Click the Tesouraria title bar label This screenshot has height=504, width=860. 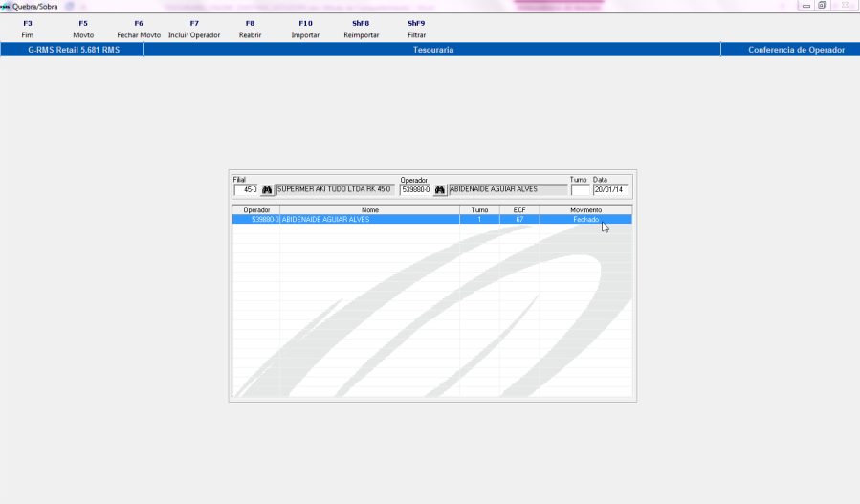coord(433,50)
